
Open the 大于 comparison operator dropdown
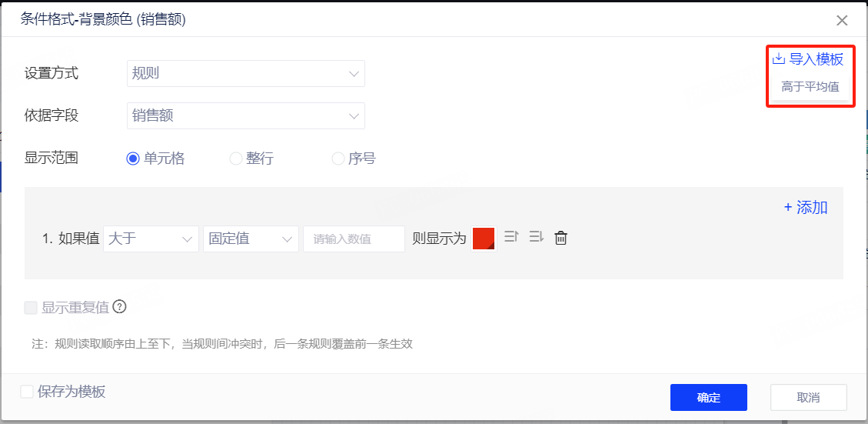[x=151, y=239]
